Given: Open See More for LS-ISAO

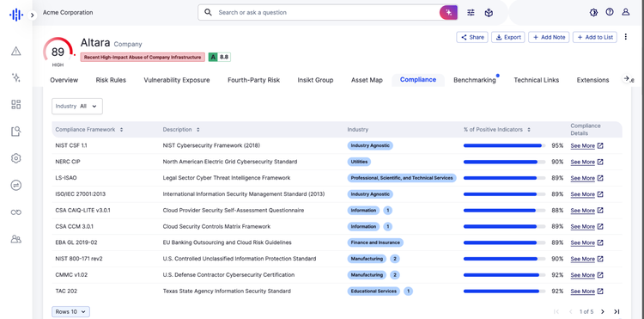Looking at the screenshot, I should [x=586, y=178].
